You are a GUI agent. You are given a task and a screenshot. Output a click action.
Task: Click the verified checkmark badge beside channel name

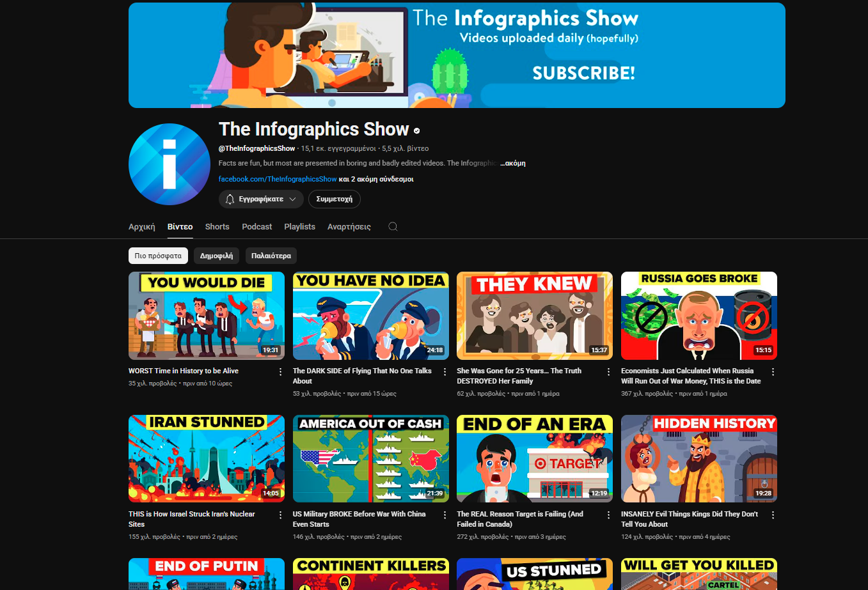417,130
